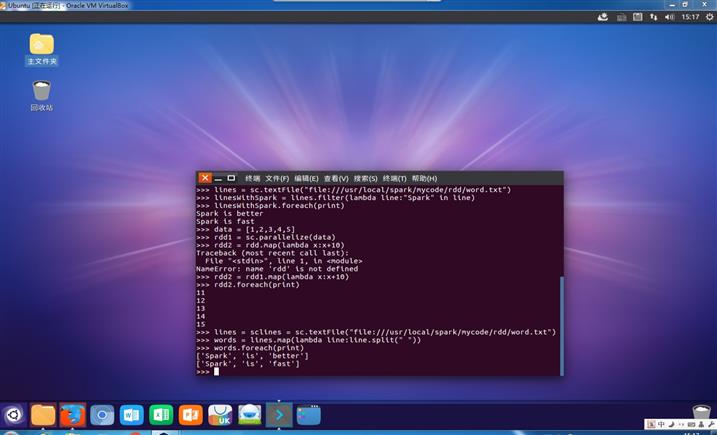717x435 pixels.
Task: Open WPS Presentation orange icon
Action: click(x=191, y=415)
